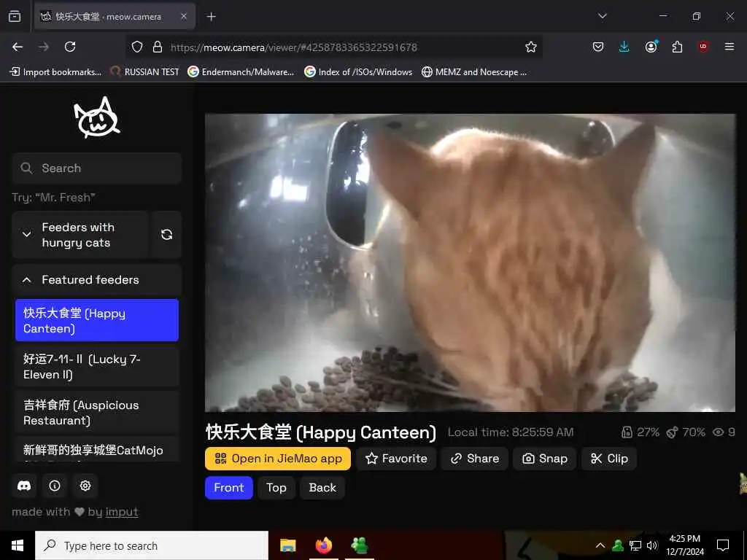Open a new browser tab
747x560 pixels.
click(x=211, y=17)
